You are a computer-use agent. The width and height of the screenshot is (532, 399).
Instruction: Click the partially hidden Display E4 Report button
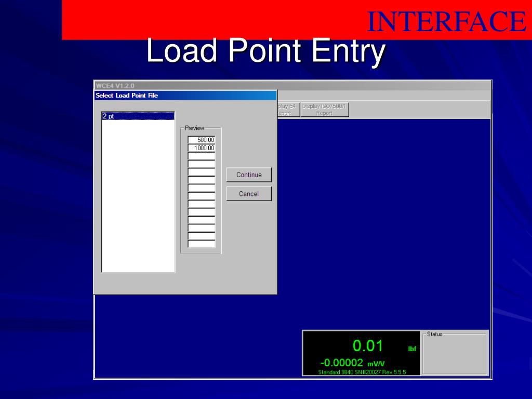(288, 110)
